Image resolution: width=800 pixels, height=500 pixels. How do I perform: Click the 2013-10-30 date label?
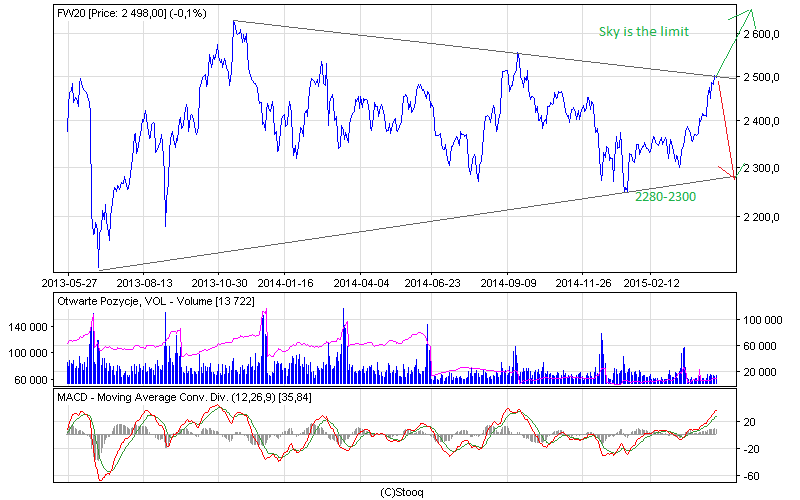click(x=219, y=283)
